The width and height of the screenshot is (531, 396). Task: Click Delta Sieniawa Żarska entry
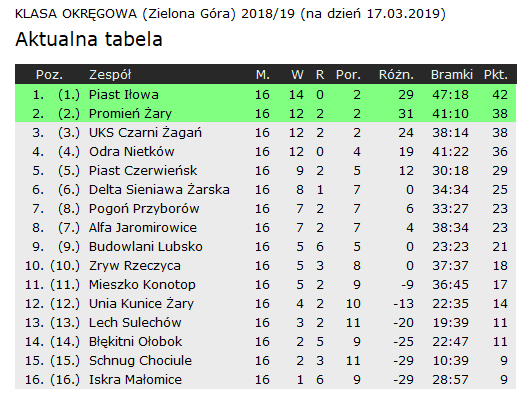coord(159,189)
